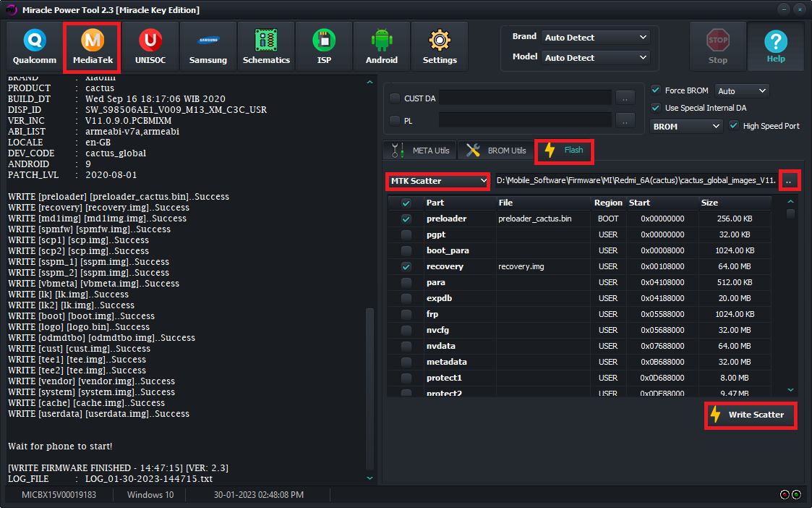Open the MTK Scatter type dropdown

pos(438,181)
